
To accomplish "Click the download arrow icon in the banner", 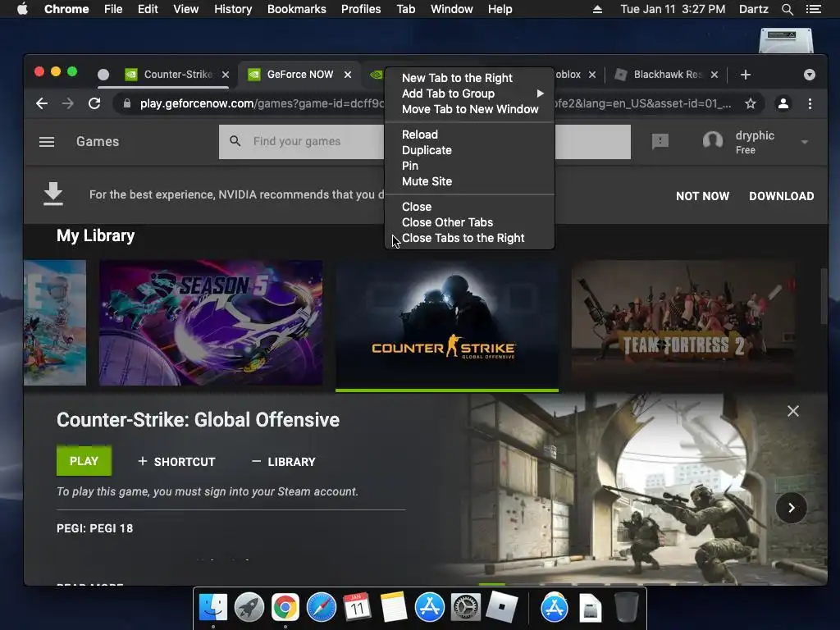I will pos(53,194).
